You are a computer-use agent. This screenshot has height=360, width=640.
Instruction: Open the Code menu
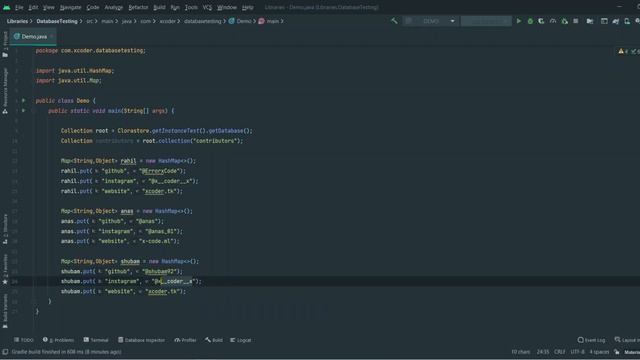coord(93,7)
